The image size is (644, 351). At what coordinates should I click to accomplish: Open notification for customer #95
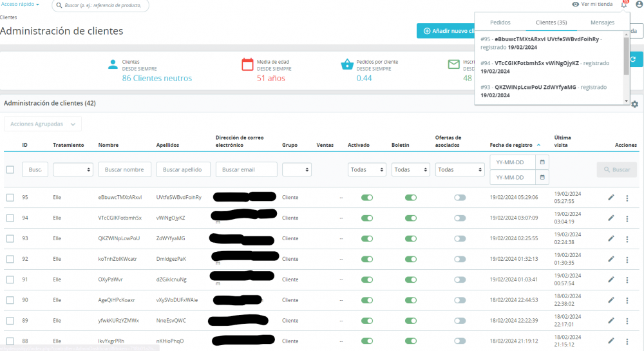point(542,43)
